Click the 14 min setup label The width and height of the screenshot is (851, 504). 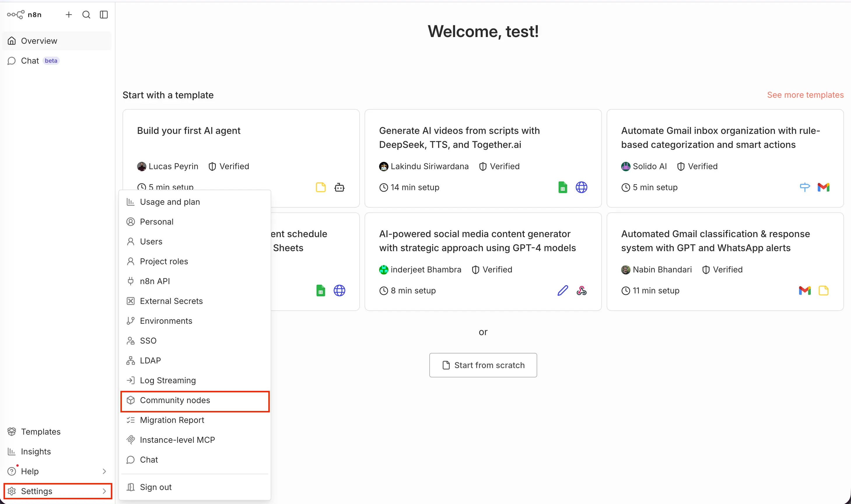point(415,188)
